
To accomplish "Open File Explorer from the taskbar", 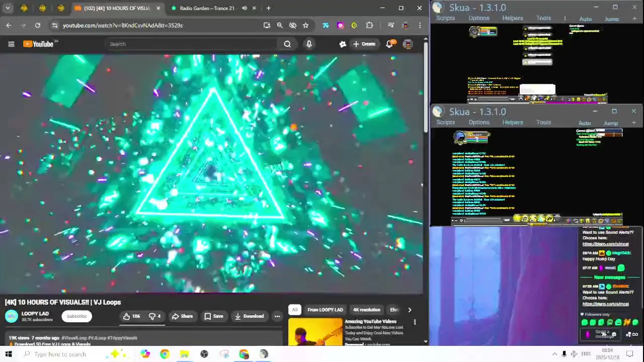I will 184,354.
